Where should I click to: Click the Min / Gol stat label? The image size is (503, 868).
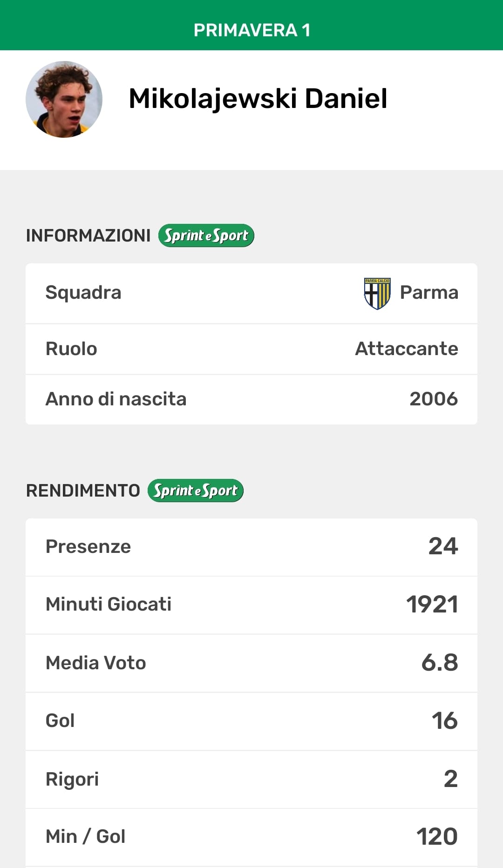(x=86, y=836)
